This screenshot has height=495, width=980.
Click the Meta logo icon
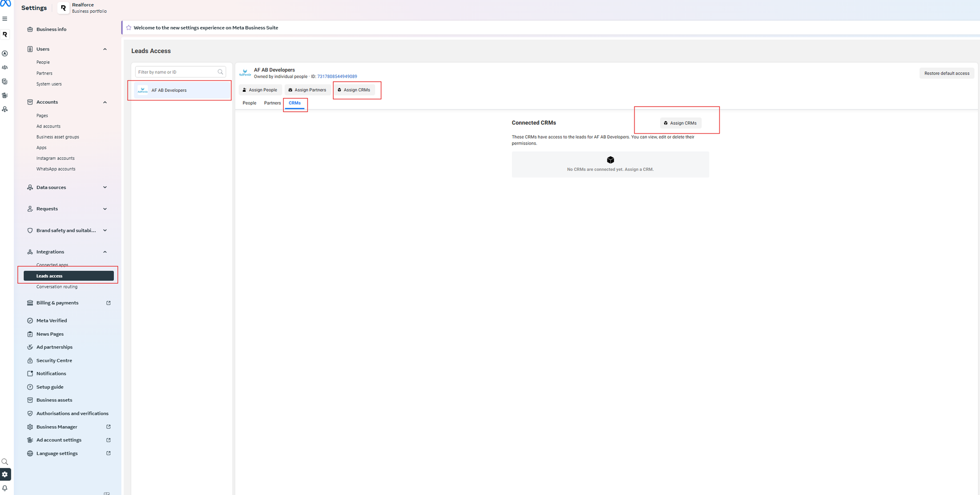tap(5, 4)
